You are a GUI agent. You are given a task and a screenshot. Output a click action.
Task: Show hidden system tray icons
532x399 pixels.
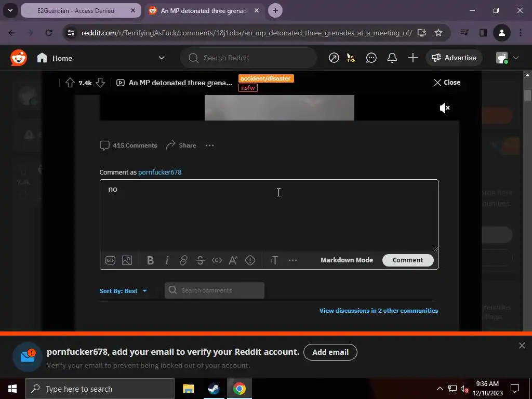coord(440,389)
